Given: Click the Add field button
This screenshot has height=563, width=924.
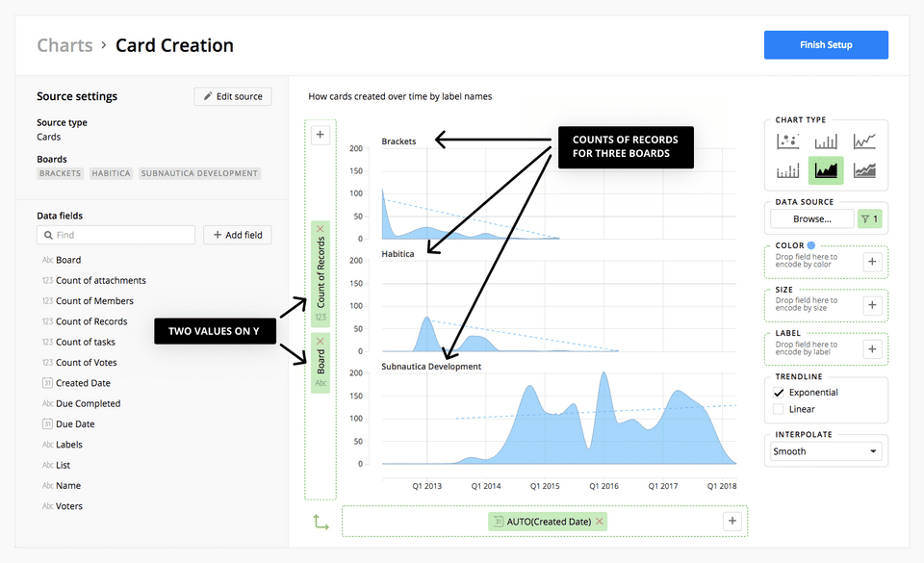Looking at the screenshot, I should [x=238, y=235].
